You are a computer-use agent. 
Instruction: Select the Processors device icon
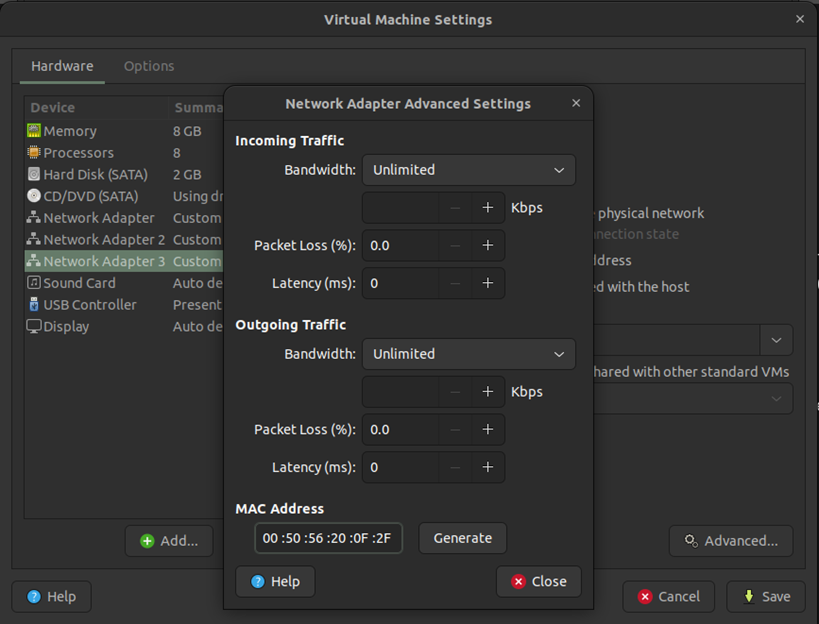34,153
